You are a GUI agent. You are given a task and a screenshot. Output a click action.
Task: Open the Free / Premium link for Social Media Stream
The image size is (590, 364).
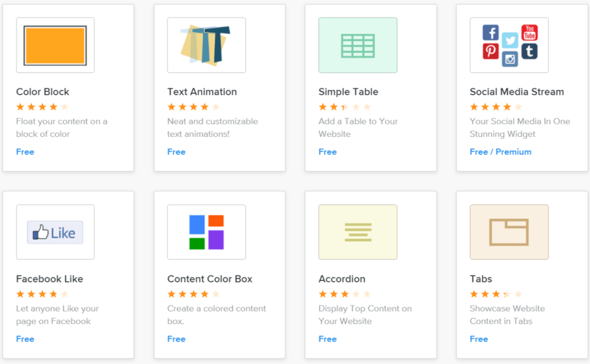(x=501, y=152)
